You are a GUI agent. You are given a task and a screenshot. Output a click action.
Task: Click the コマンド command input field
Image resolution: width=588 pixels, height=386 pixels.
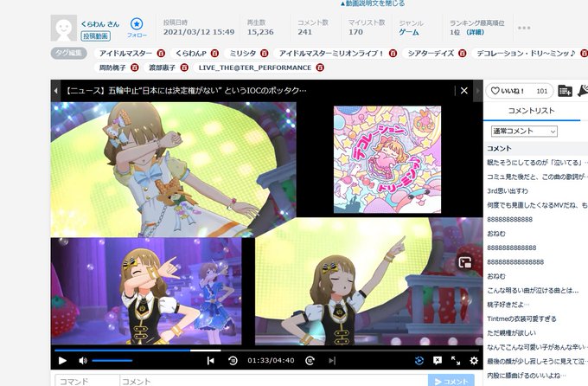pyautogui.click(x=87, y=380)
